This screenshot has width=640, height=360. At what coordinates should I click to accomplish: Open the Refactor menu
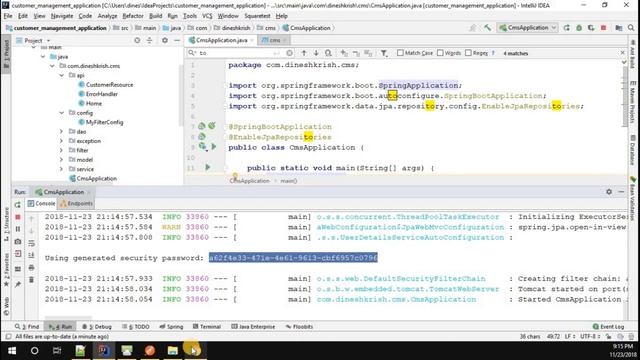tap(133, 16)
